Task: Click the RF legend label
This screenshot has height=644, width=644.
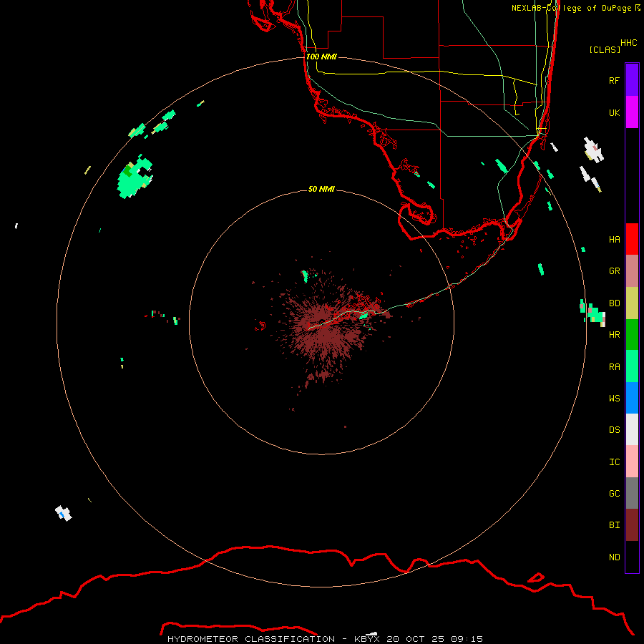Action: (614, 80)
